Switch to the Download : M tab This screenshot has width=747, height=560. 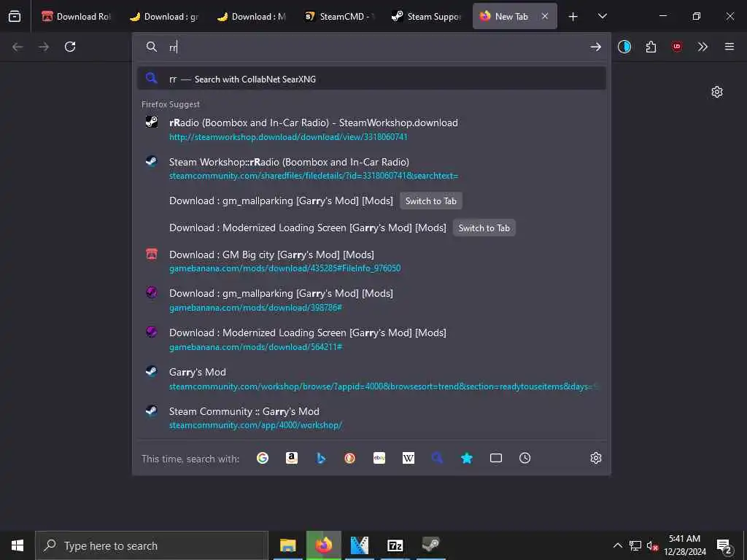pyautogui.click(x=252, y=17)
